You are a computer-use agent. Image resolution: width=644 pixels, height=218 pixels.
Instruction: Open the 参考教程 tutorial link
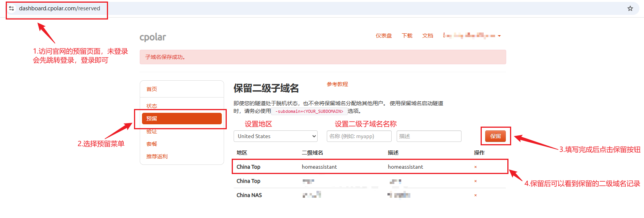coord(337,84)
